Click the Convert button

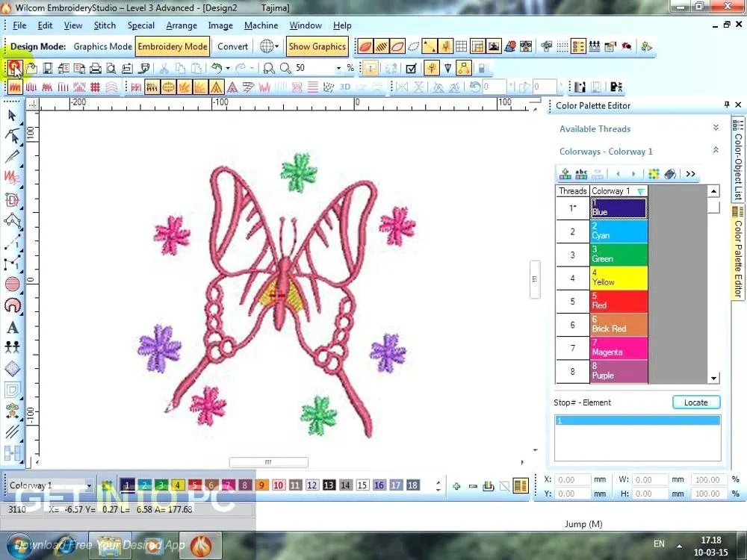pos(232,46)
